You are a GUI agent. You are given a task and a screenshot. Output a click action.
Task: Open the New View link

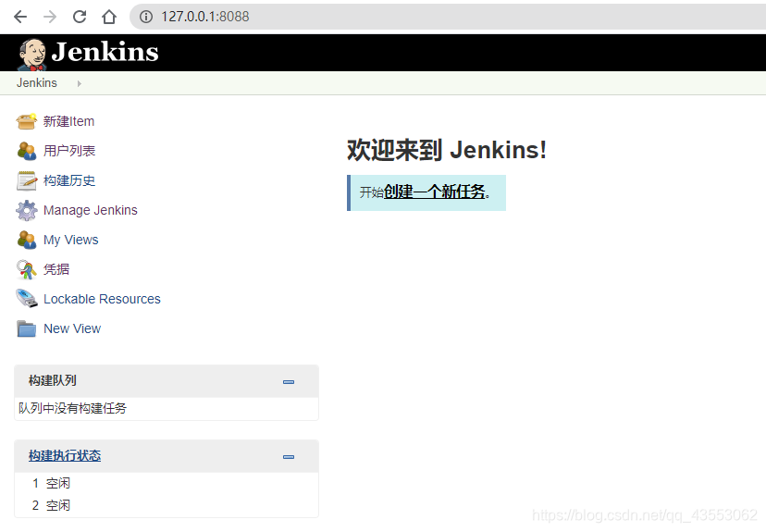[72, 328]
